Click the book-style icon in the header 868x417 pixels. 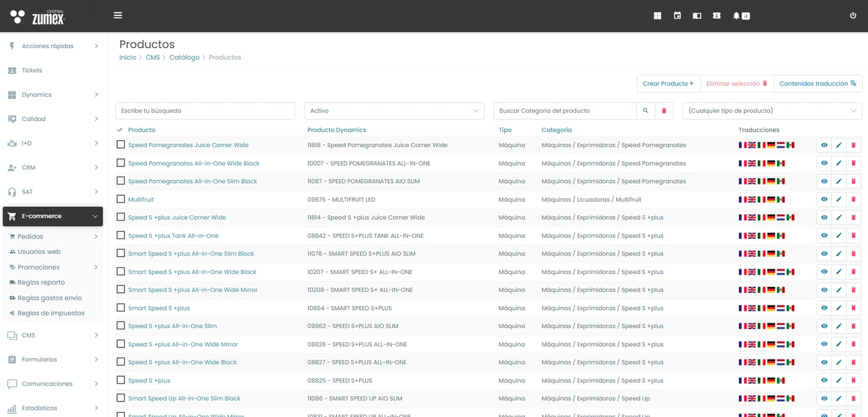coord(697,15)
